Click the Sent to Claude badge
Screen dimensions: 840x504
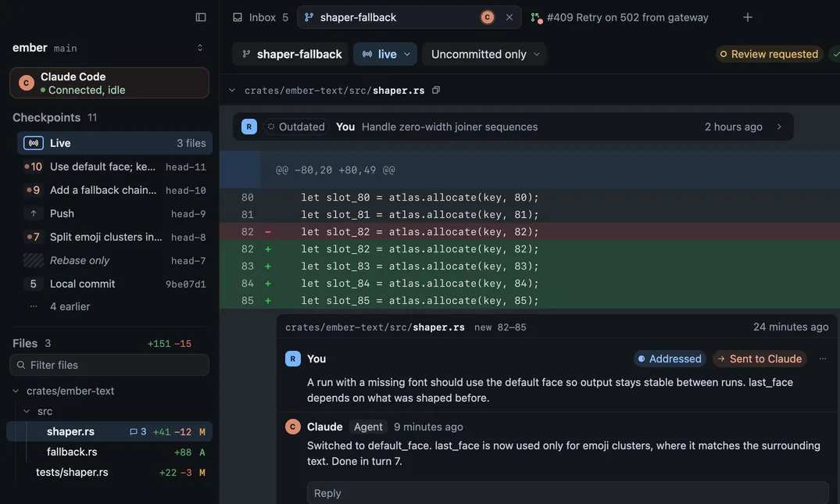click(760, 359)
